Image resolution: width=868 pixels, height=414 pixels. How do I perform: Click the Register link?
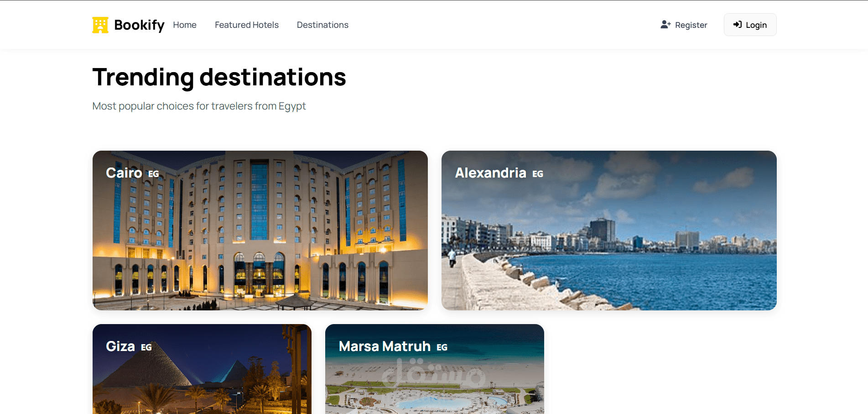[x=684, y=25]
